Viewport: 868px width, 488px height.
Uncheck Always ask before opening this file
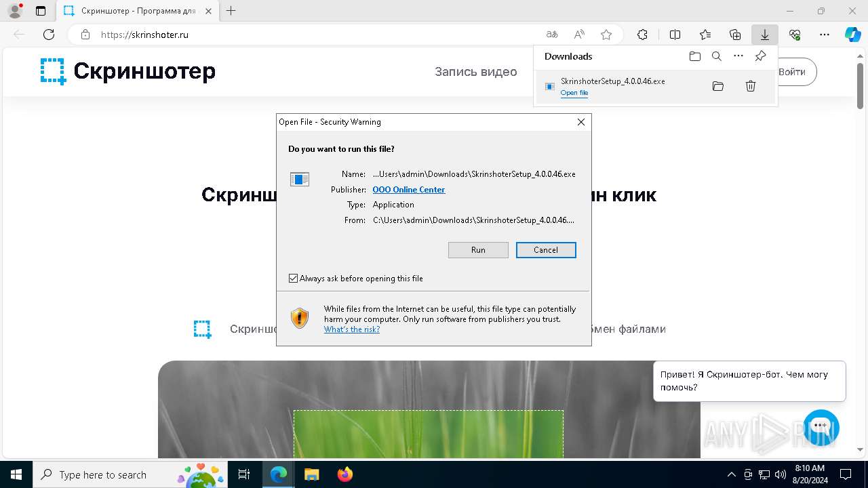coord(293,279)
